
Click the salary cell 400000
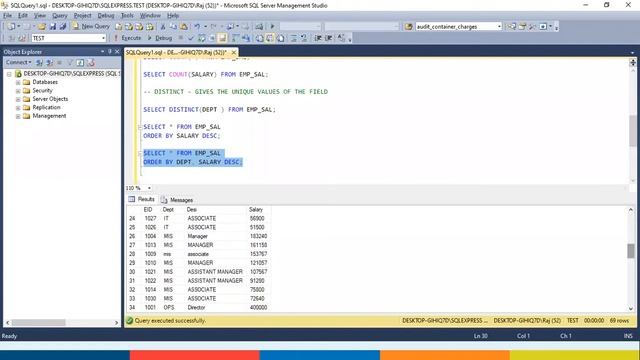pos(258,307)
